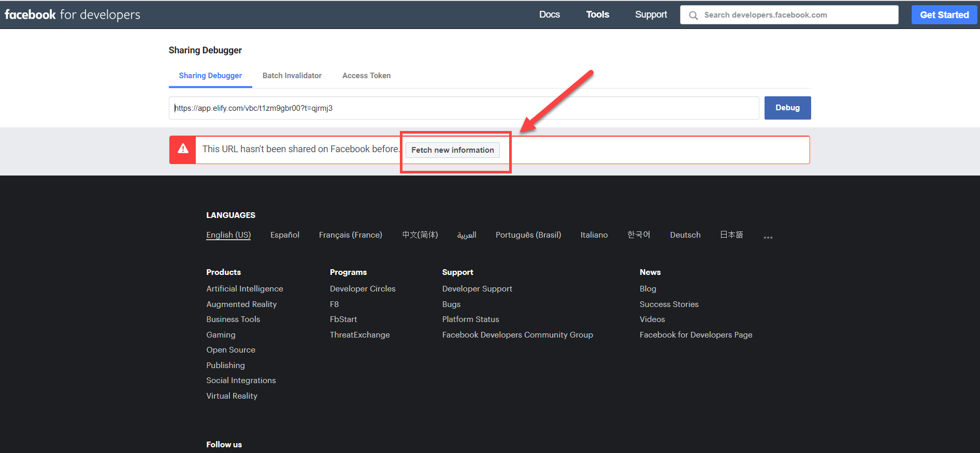Screen dimensions: 980x453
Task: Click the red warning triangle icon
Action: (x=183, y=149)
